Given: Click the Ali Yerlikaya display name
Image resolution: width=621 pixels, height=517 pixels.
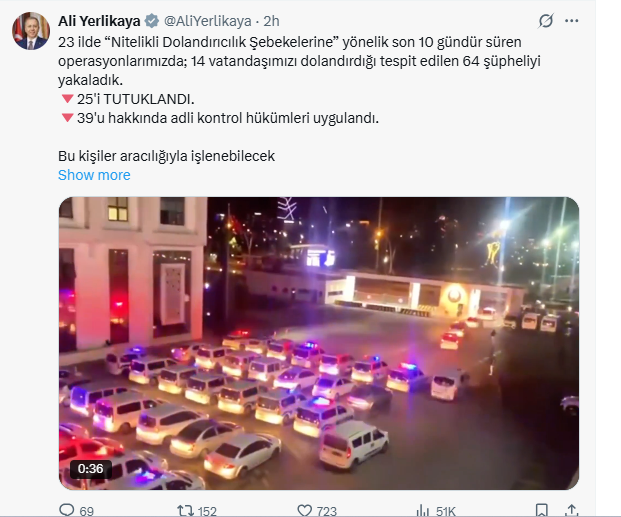Looking at the screenshot, I should [99, 21].
